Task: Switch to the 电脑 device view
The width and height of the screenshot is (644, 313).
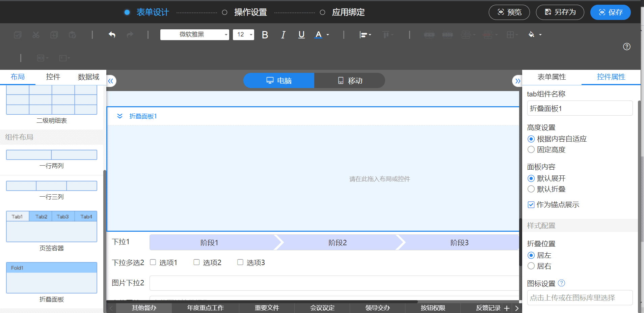Action: (x=279, y=81)
